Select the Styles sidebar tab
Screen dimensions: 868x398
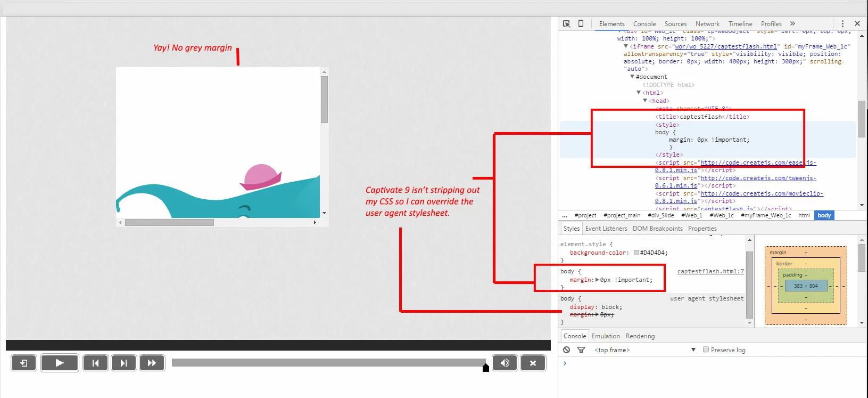tap(572, 229)
